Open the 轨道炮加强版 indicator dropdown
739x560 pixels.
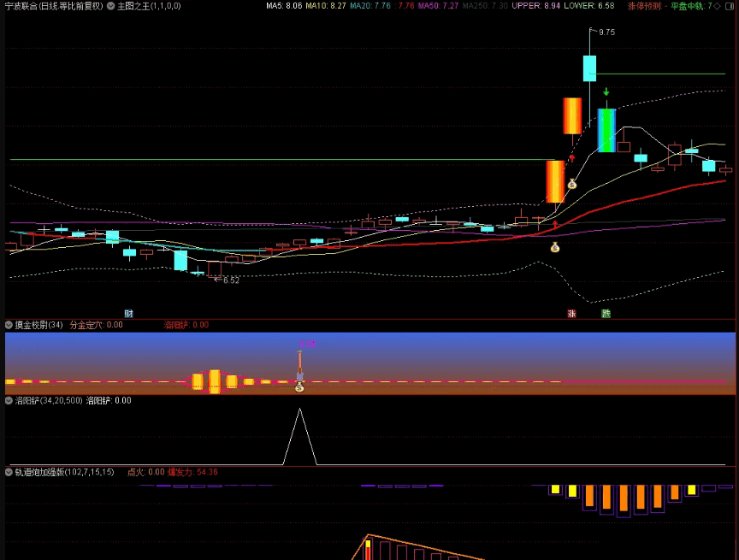pos(9,472)
